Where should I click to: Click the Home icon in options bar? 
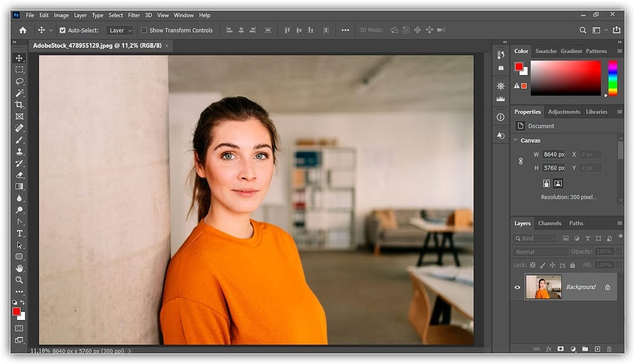(23, 30)
